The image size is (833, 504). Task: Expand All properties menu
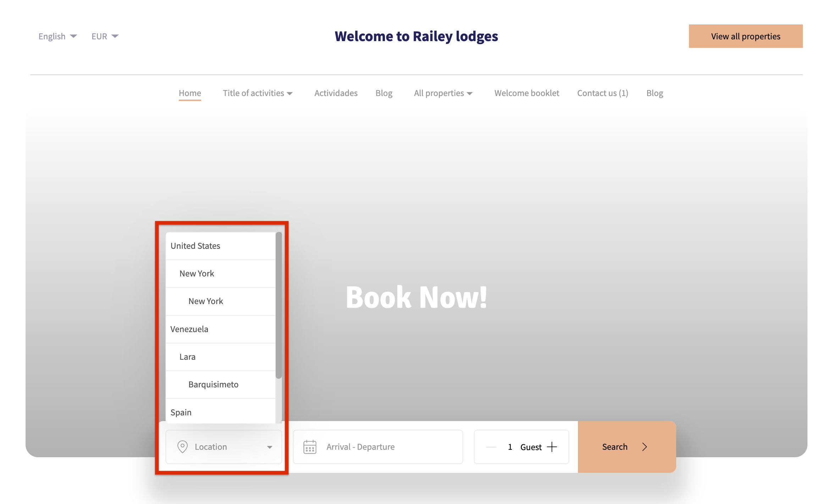click(x=443, y=93)
